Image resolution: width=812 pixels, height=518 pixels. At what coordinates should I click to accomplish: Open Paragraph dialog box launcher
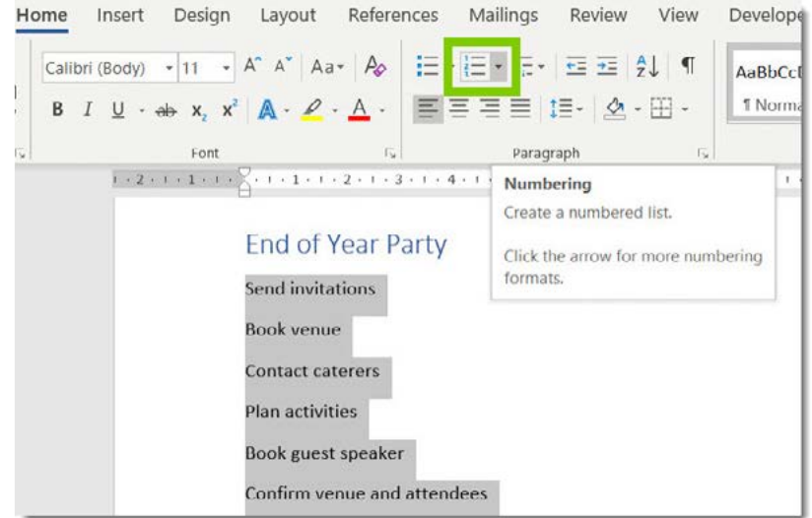[703, 154]
